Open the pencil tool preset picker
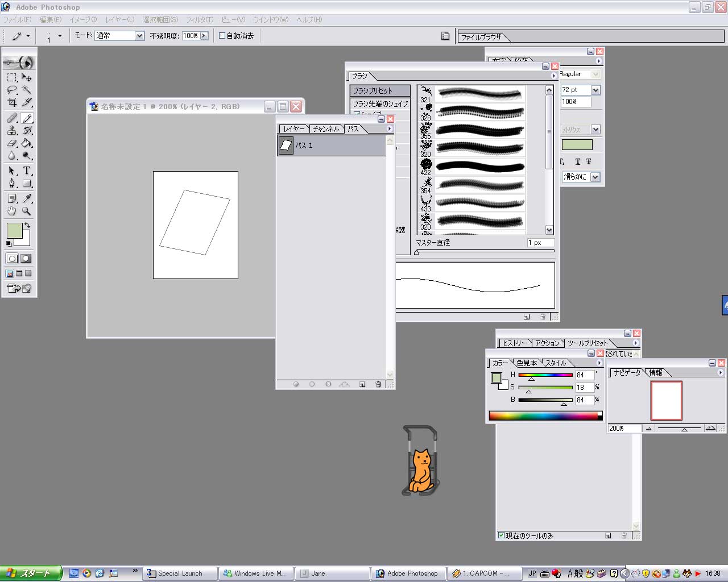The height and width of the screenshot is (582, 728). coord(21,36)
